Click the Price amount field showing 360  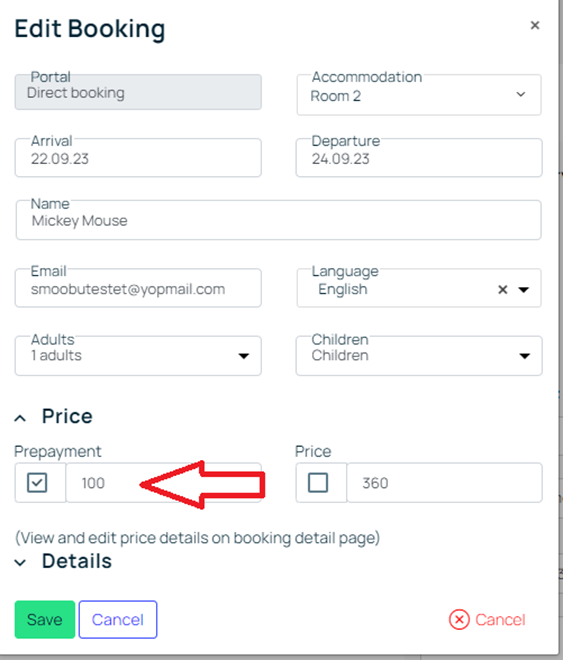point(444,482)
